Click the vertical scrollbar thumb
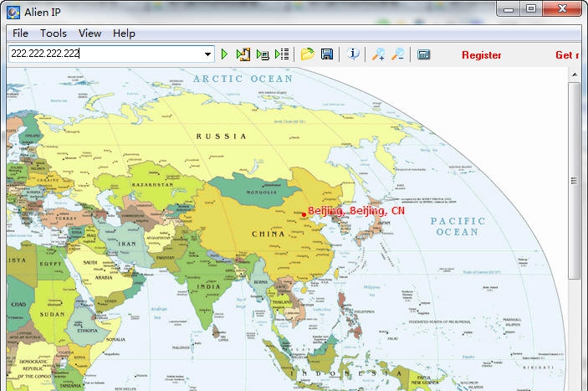Screen dimensions: 588x391 [x=574, y=180]
